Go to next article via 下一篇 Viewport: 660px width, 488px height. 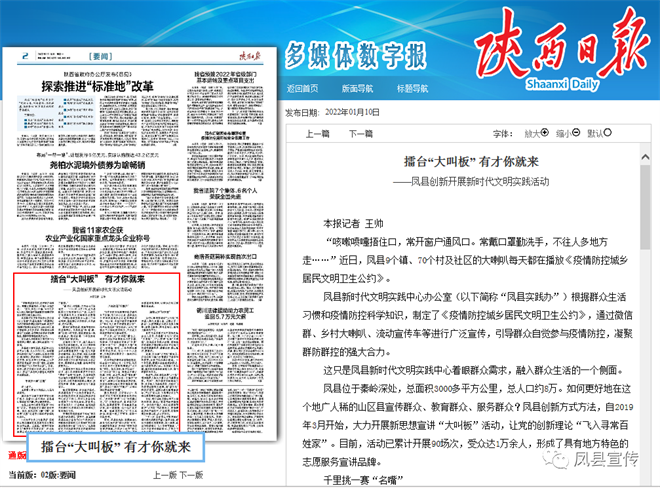[361, 133]
